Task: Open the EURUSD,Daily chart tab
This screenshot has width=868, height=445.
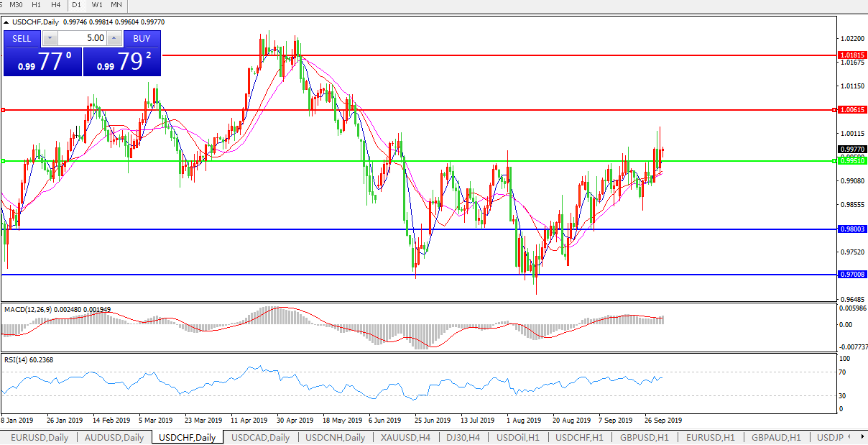Action: [x=40, y=437]
